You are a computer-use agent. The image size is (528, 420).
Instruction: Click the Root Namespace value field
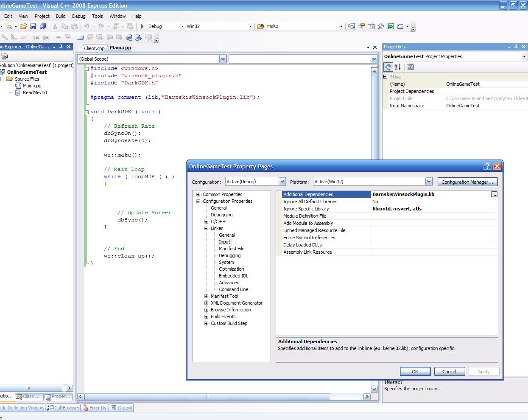coord(486,106)
